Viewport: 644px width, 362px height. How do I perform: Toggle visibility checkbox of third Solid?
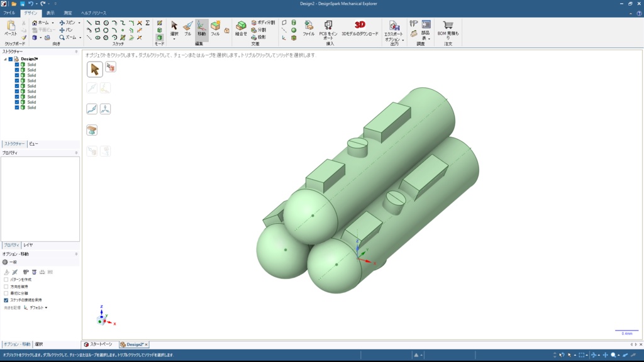click(x=17, y=75)
